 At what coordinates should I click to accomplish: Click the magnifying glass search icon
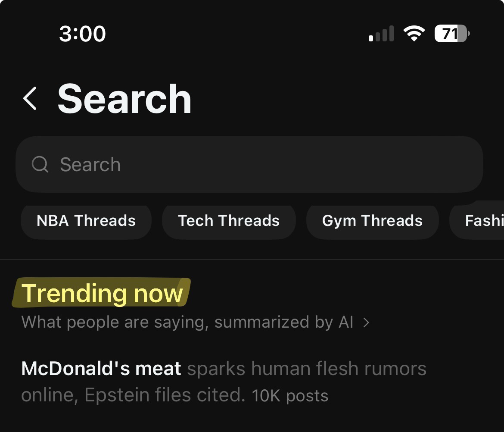click(x=40, y=164)
